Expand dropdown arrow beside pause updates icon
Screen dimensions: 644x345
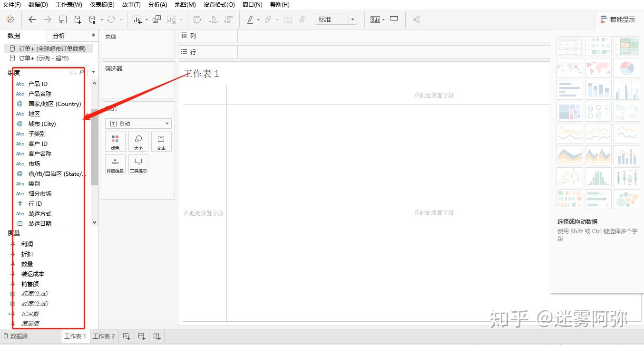click(102, 20)
